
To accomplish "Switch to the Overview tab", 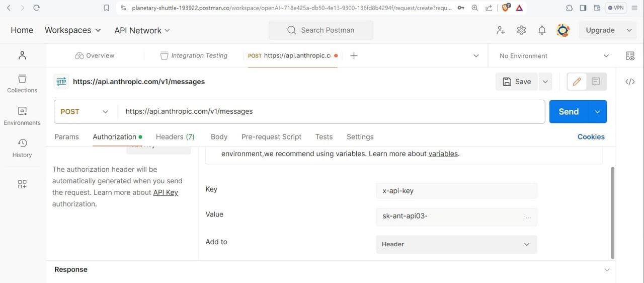I will (x=95, y=55).
